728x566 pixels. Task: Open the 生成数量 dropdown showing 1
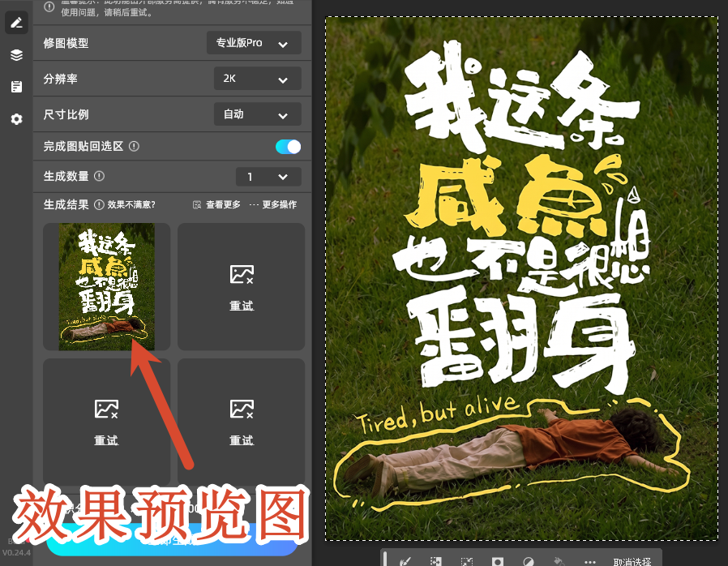click(x=268, y=177)
